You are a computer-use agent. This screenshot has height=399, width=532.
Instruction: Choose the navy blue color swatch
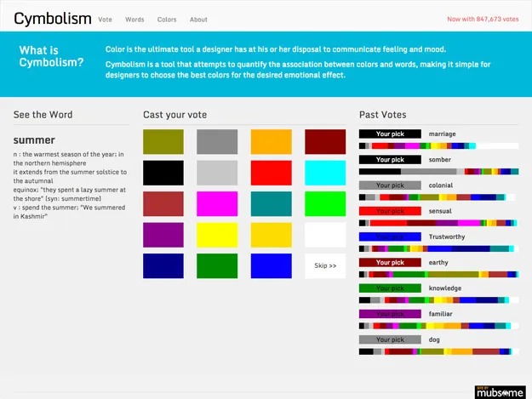(x=163, y=266)
